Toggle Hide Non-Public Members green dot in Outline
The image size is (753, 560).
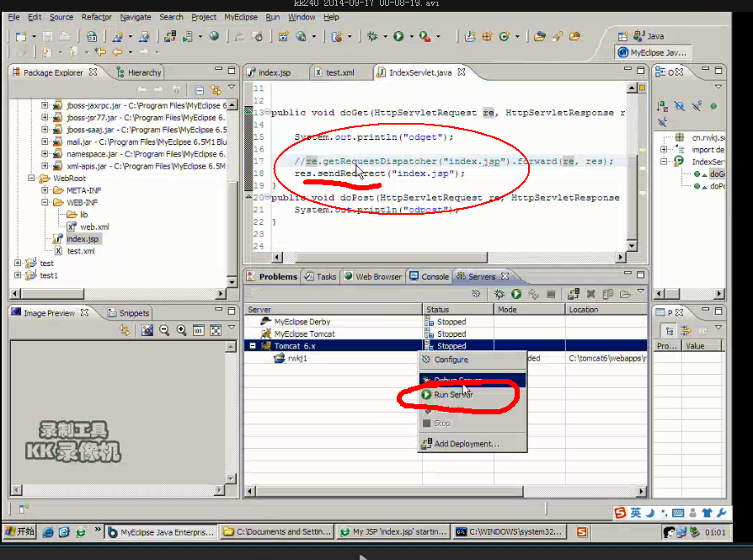click(x=713, y=106)
